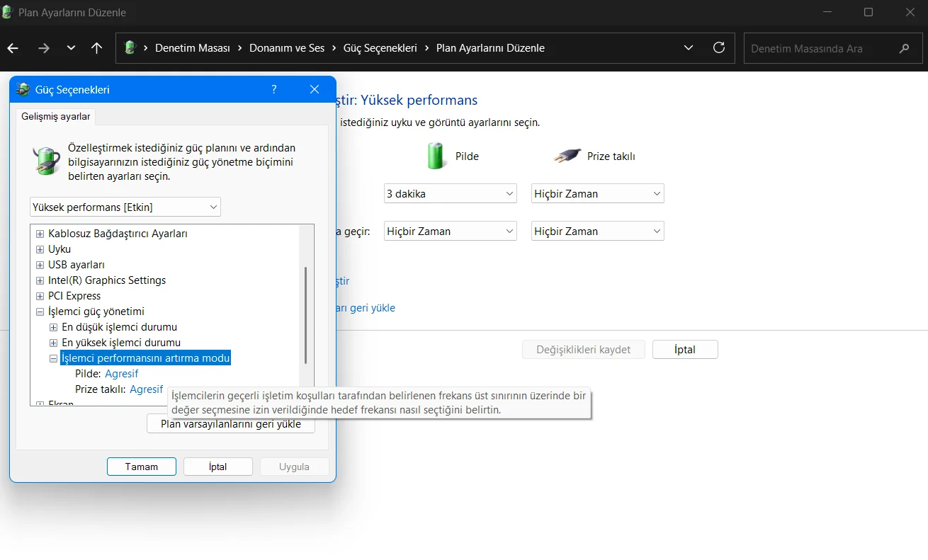This screenshot has height=560, width=928.
Task: Click the battery icon in address bar
Action: coord(130,48)
